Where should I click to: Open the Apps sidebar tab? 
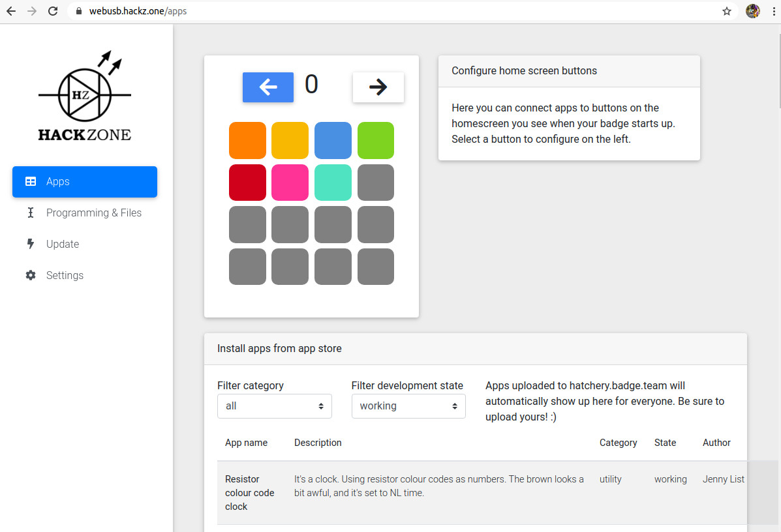(85, 182)
